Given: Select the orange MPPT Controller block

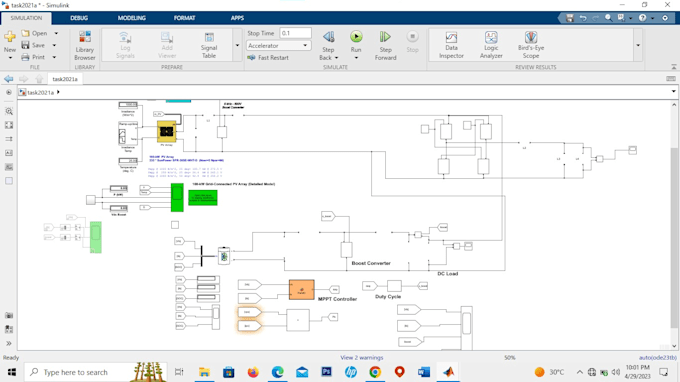Looking at the screenshot, I should (x=301, y=290).
